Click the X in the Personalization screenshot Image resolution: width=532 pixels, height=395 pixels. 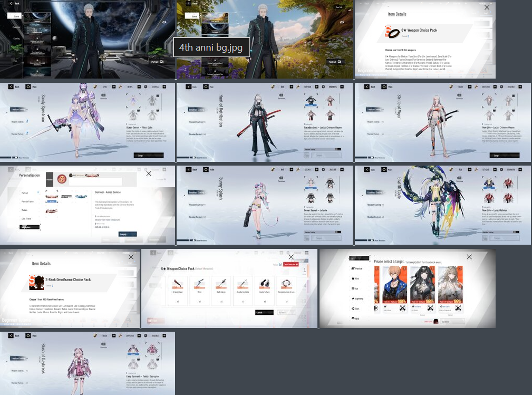click(x=149, y=174)
